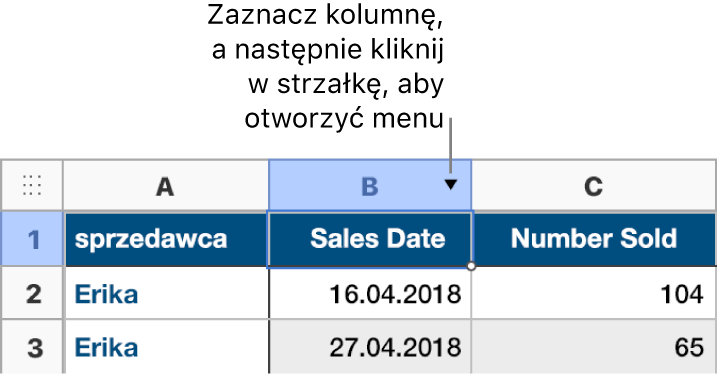Select the table handle dotted grid icon
Image resolution: width=718 pixels, height=375 pixels.
[32, 185]
